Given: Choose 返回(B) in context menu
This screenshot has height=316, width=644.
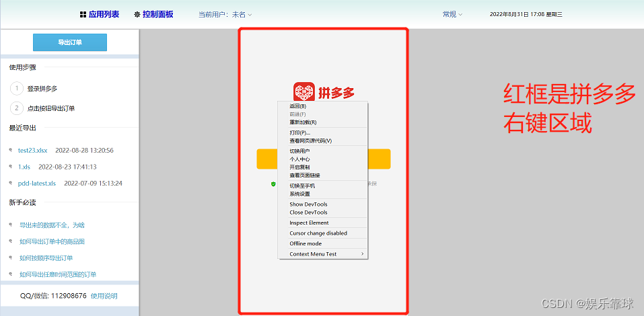Looking at the screenshot, I should coord(323,106).
